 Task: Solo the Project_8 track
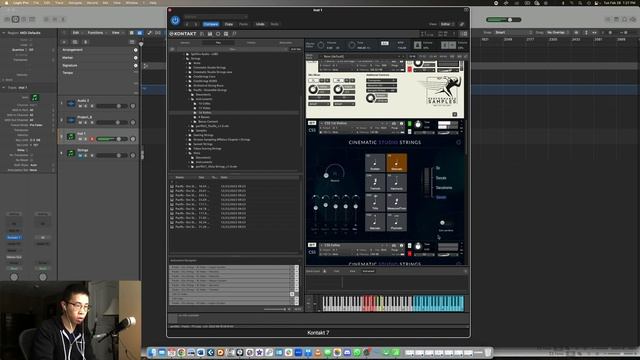[86, 122]
